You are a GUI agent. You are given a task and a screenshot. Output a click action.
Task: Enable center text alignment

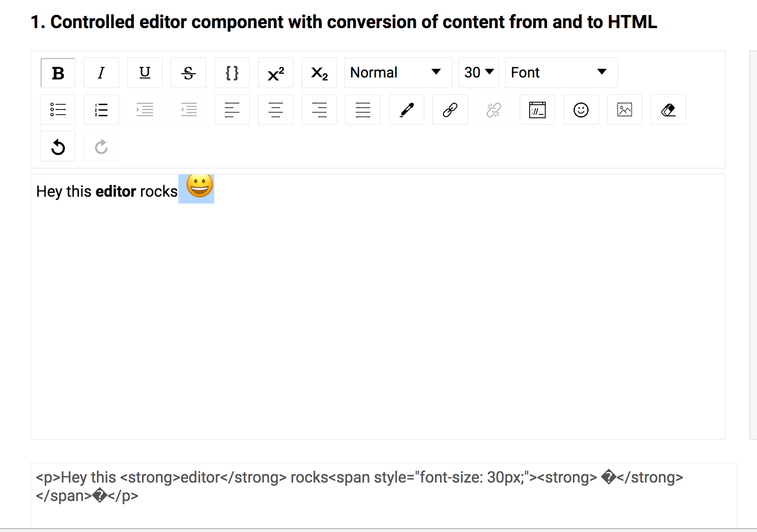coord(275,110)
